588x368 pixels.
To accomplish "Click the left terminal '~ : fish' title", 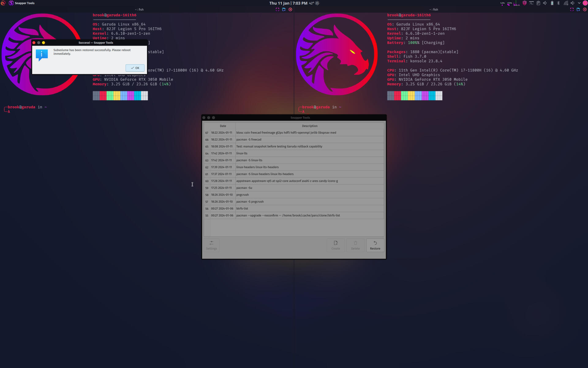I will click(139, 10).
